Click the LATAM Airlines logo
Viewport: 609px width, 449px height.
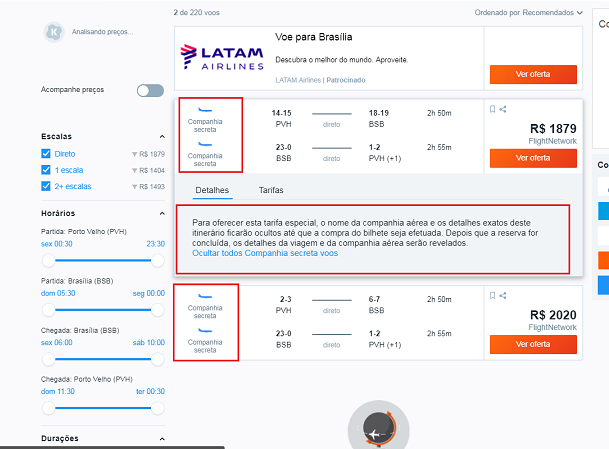coord(222,57)
